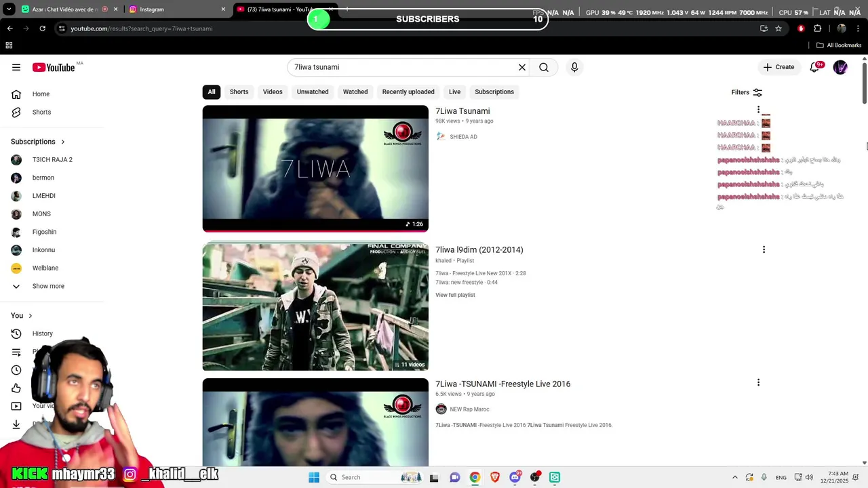Open the tab search dropdown arrow
This screenshot has height=488, width=868.
pyautogui.click(x=9, y=9)
